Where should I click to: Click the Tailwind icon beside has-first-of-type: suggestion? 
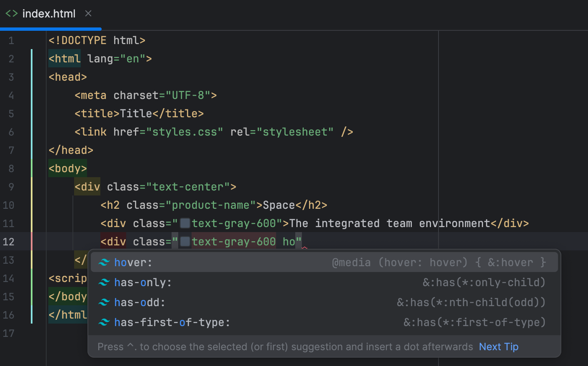click(104, 322)
